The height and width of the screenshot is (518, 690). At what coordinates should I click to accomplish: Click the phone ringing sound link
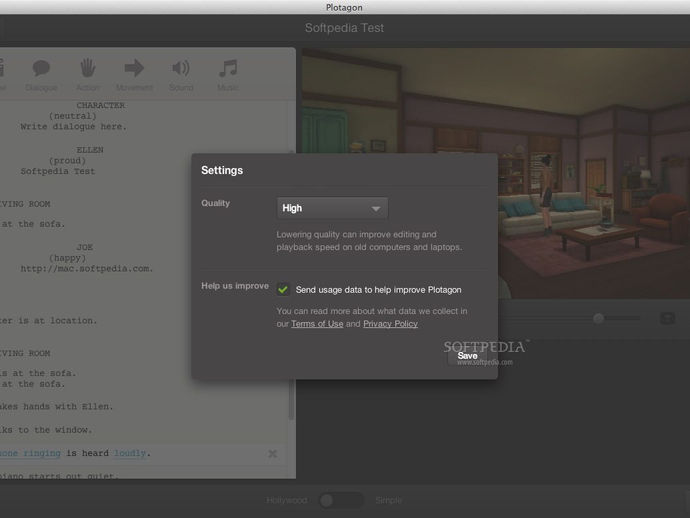[30, 453]
